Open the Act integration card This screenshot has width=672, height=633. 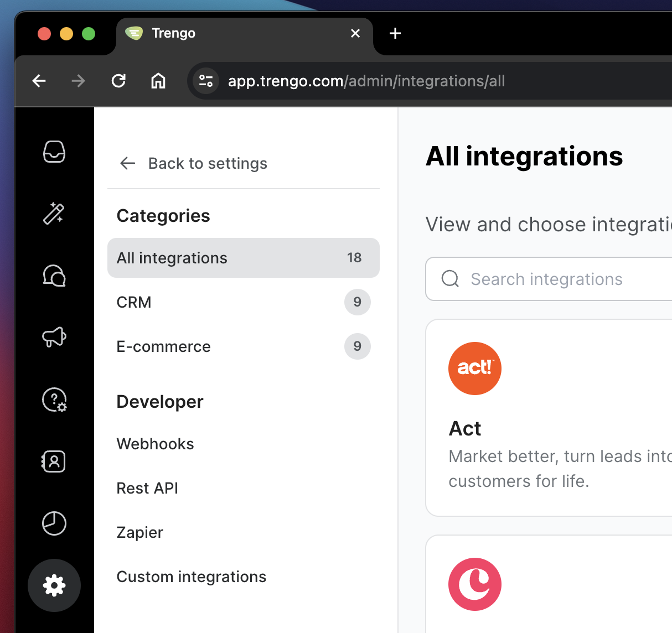point(548,418)
